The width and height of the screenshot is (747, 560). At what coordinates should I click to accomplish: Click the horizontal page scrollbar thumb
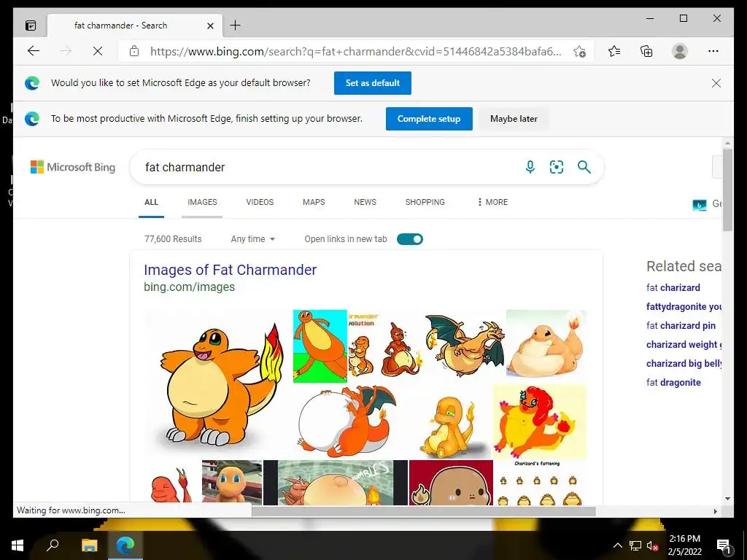(424, 511)
